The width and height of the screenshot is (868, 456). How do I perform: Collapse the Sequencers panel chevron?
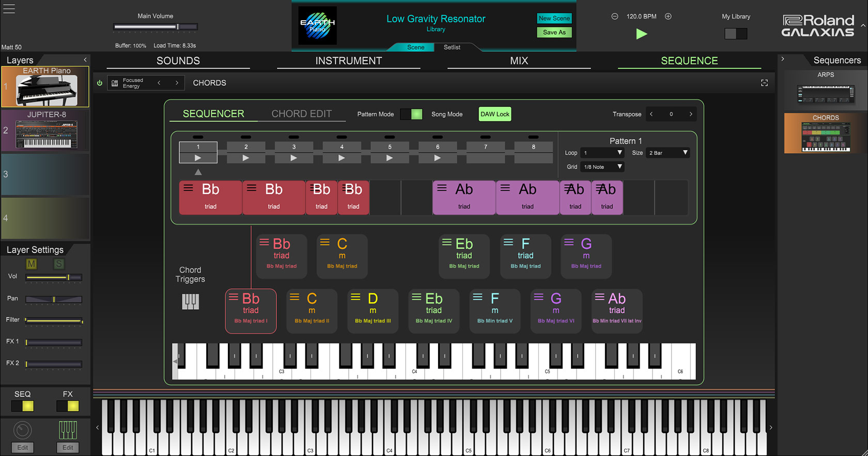783,59
